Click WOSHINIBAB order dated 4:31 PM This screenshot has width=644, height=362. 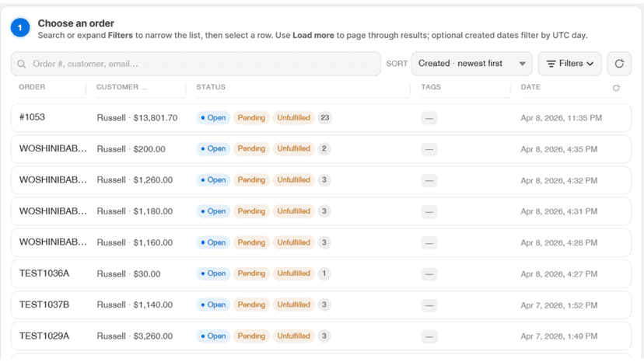click(321, 211)
